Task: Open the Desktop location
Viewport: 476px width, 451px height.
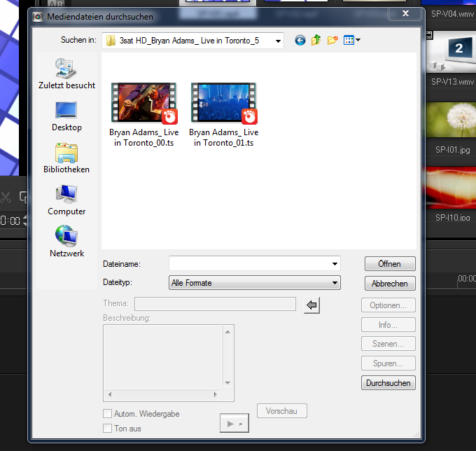Action: click(x=66, y=116)
